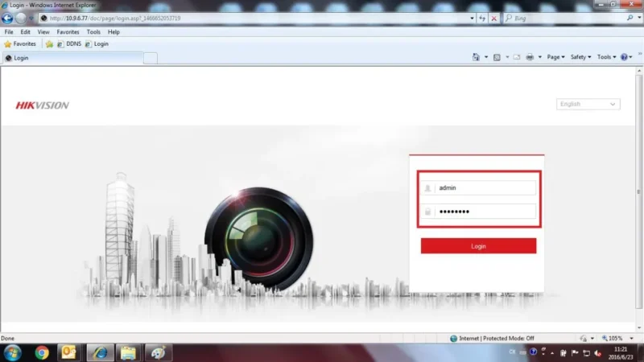Viewport: 644px width, 362px height.
Task: Open the Safety dropdown menu
Action: tap(580, 57)
